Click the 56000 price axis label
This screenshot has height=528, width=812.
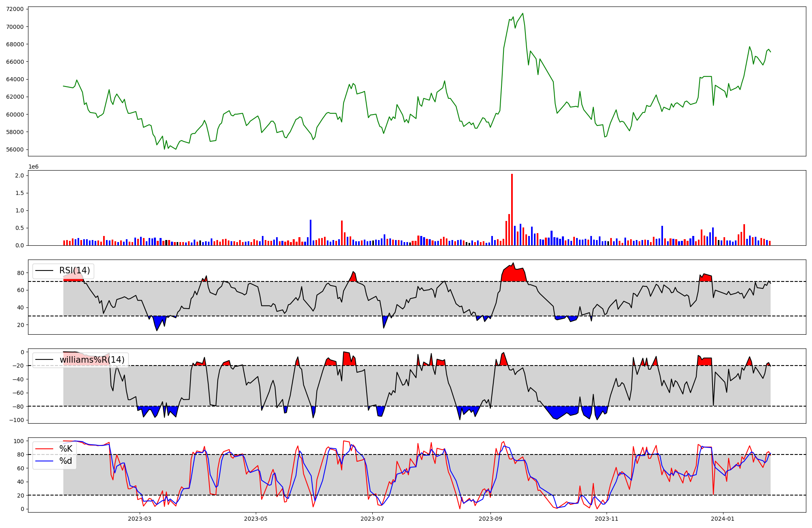point(15,149)
